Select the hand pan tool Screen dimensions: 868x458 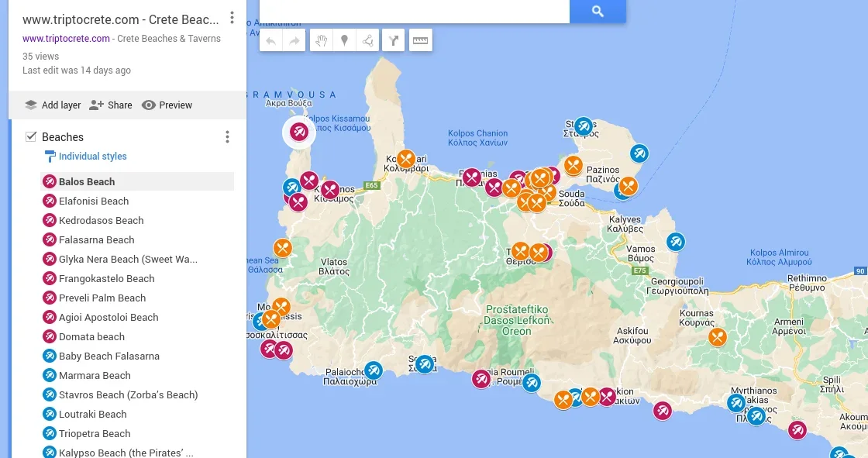[321, 40]
